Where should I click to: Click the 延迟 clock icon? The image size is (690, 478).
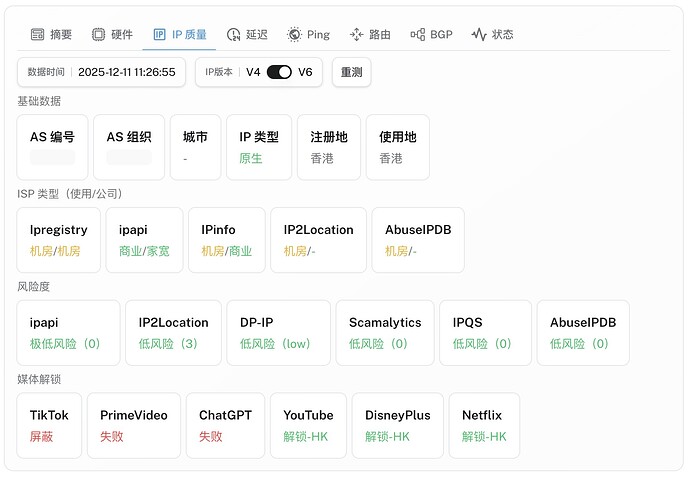233,34
